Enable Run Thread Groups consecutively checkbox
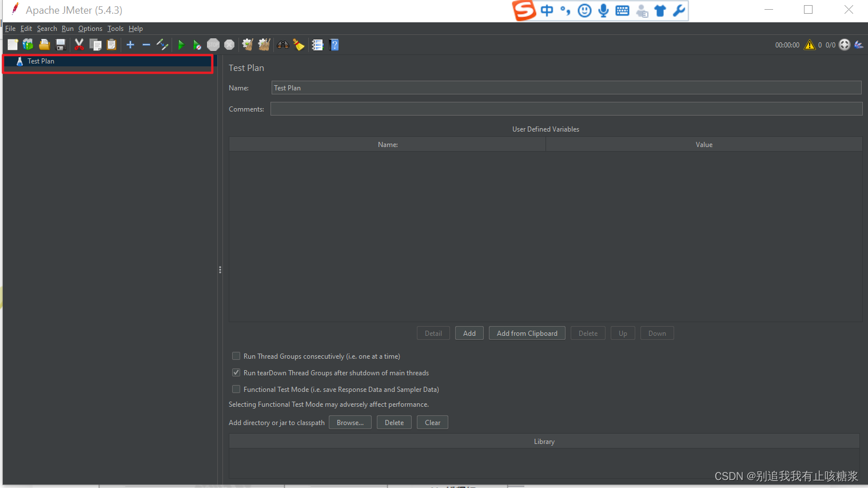Viewport: 868px width, 488px height. click(236, 356)
